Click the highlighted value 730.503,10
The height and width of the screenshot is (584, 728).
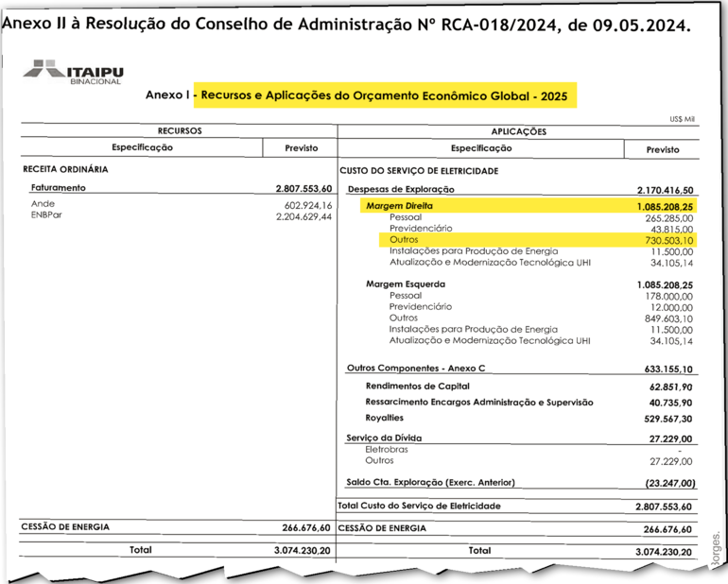[663, 241]
